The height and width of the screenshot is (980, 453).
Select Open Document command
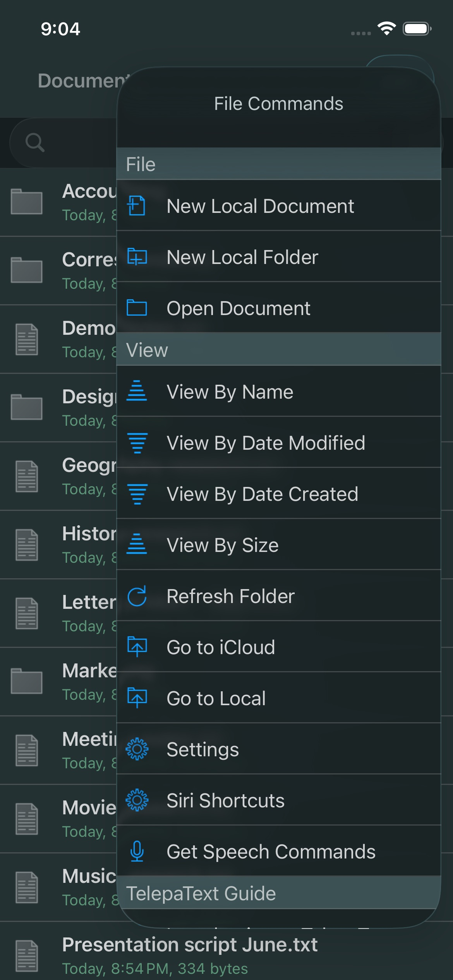point(279,308)
